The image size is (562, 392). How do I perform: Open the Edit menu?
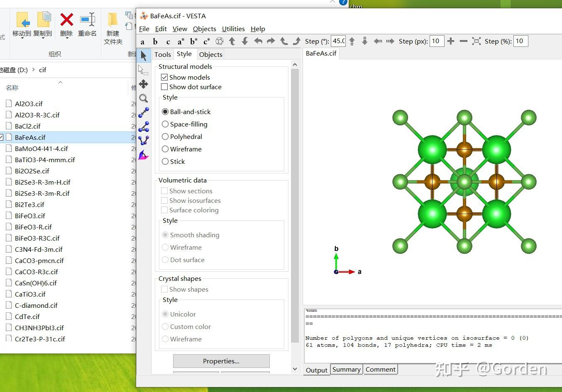point(161,29)
